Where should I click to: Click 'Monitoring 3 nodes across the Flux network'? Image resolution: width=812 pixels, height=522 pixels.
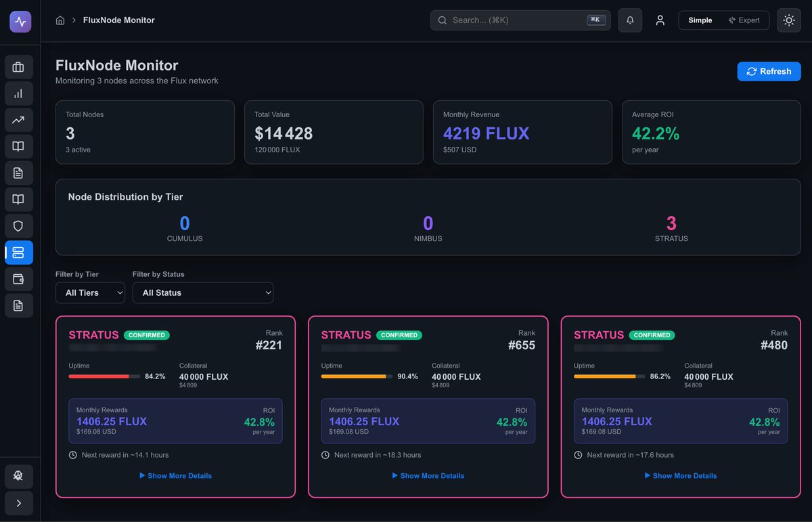pyautogui.click(x=137, y=81)
